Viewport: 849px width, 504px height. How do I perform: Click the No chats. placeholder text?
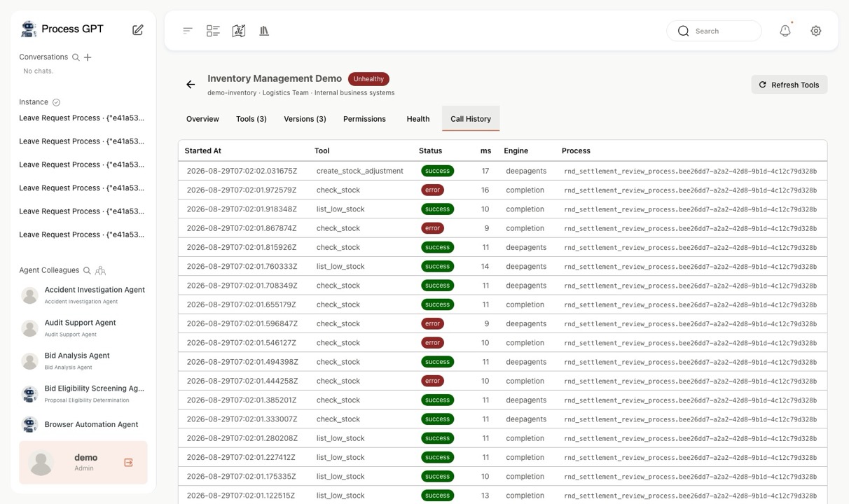tap(39, 71)
